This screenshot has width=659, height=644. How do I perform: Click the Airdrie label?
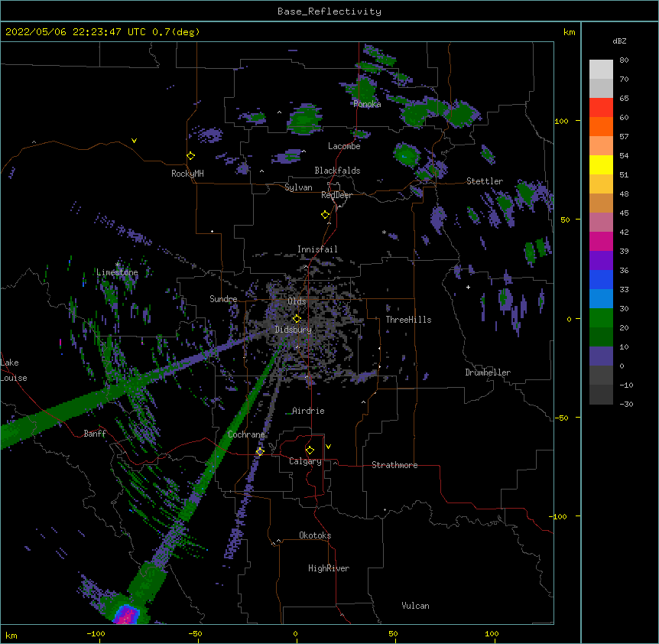click(308, 411)
